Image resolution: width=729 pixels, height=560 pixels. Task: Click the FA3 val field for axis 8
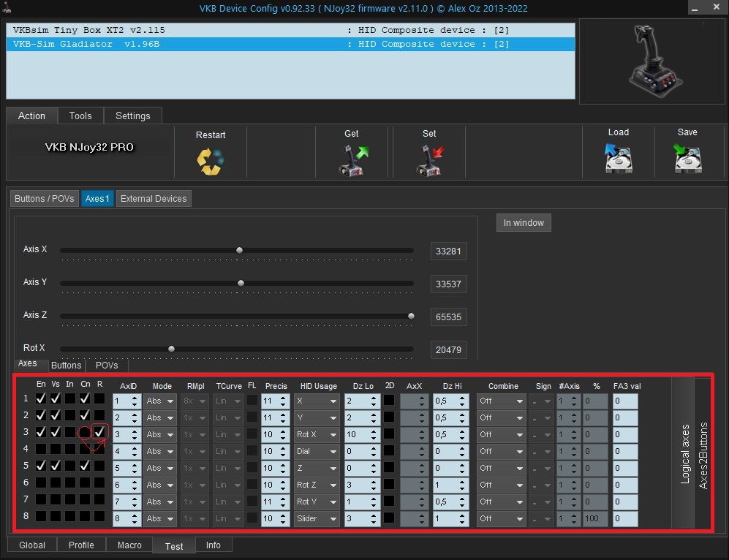click(625, 518)
